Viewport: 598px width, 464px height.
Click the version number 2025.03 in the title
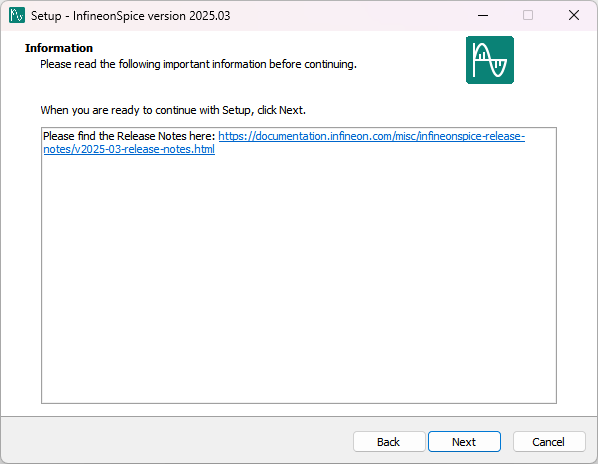tap(210, 16)
